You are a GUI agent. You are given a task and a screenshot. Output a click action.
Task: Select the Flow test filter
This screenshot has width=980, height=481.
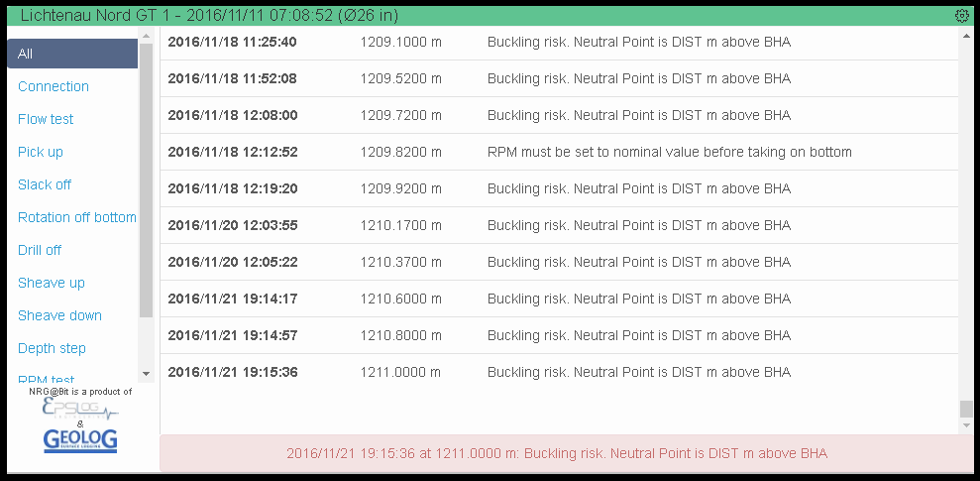pos(46,119)
